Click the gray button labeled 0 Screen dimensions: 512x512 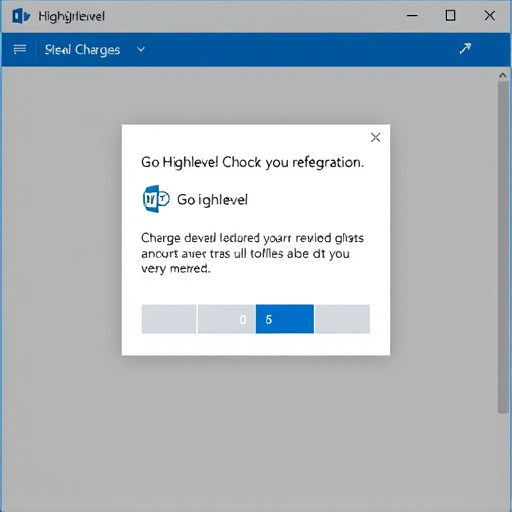pyautogui.click(x=227, y=319)
